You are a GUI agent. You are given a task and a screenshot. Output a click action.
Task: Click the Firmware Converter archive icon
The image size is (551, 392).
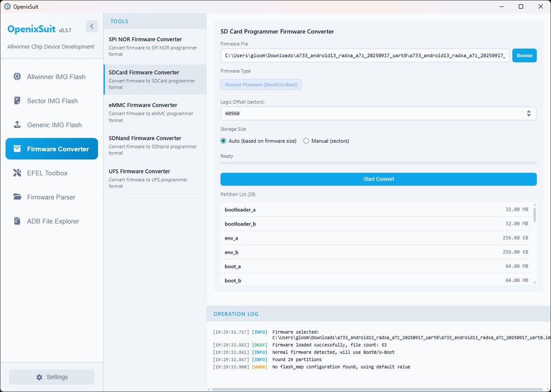[x=17, y=149]
